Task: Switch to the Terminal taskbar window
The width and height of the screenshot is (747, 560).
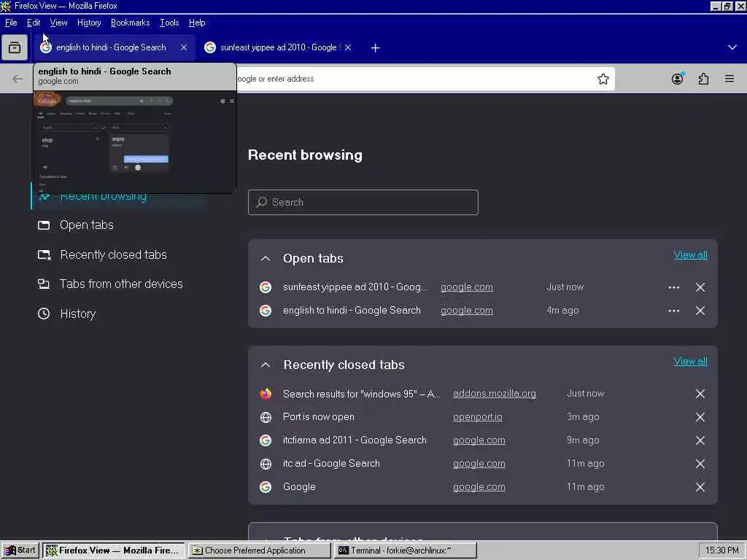Action: pyautogui.click(x=406, y=551)
